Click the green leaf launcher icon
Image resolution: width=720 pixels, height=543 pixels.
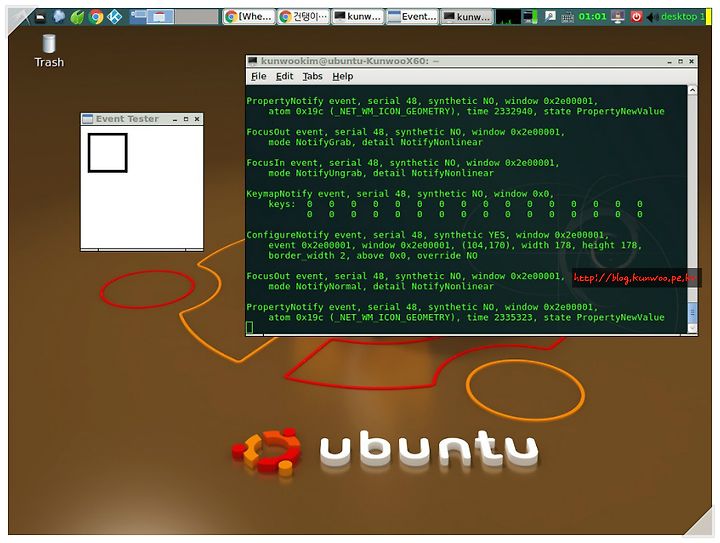[77, 17]
